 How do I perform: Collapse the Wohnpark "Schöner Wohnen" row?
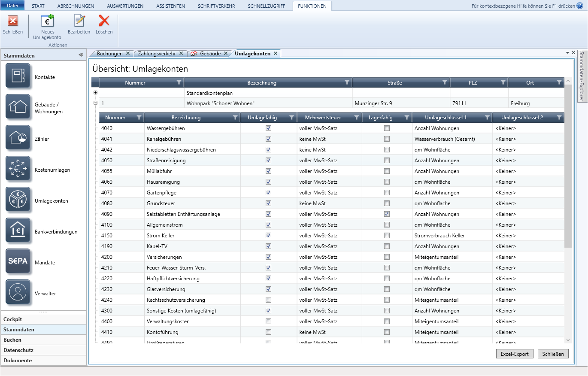[x=95, y=103]
